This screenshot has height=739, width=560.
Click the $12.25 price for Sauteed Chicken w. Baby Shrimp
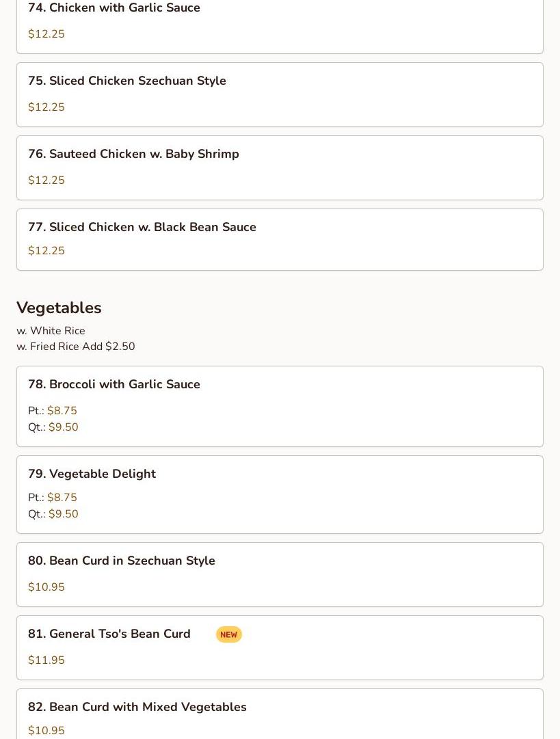tap(46, 180)
